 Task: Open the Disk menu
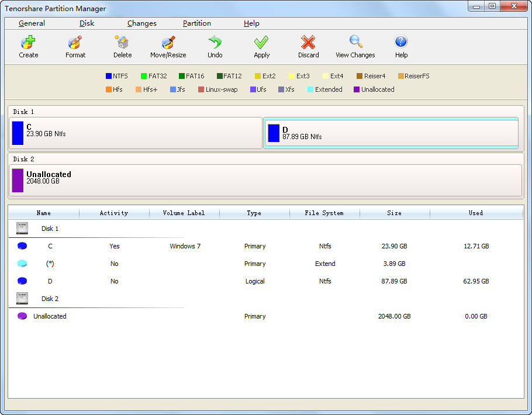tap(87, 23)
